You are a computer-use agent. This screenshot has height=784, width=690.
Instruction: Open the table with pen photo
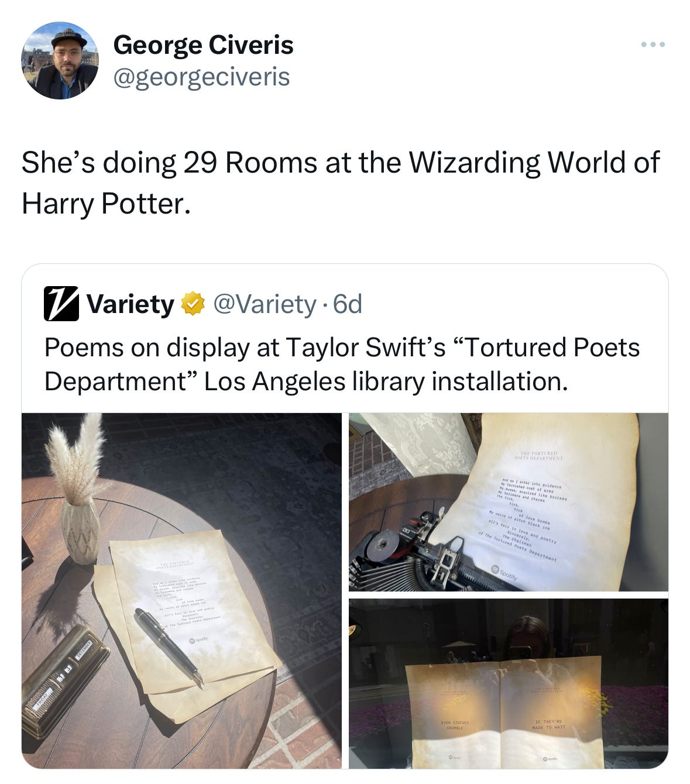coord(181,590)
